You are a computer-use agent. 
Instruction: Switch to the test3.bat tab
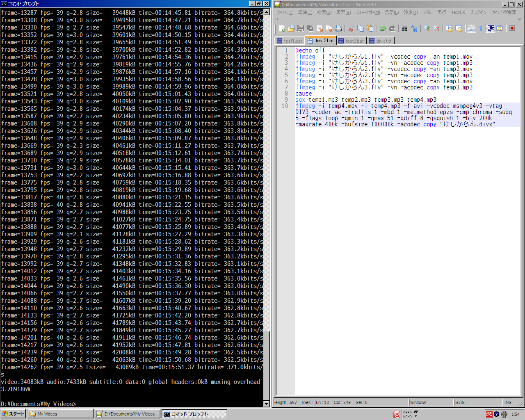pyautogui.click(x=352, y=41)
